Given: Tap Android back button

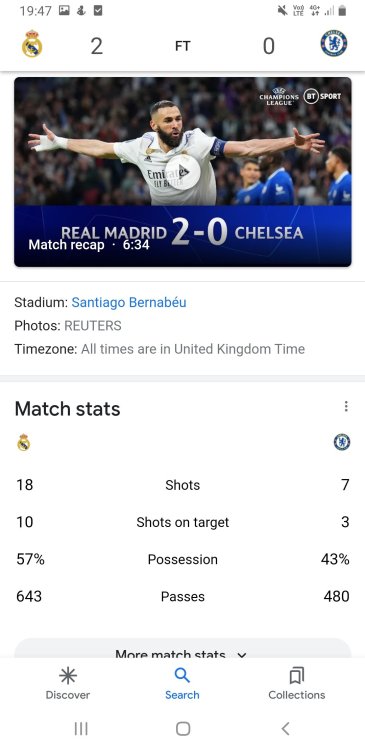Looking at the screenshot, I should 285,728.
